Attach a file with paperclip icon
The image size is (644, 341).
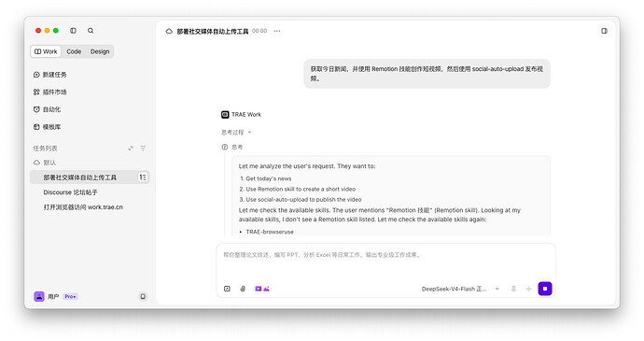coord(243,289)
